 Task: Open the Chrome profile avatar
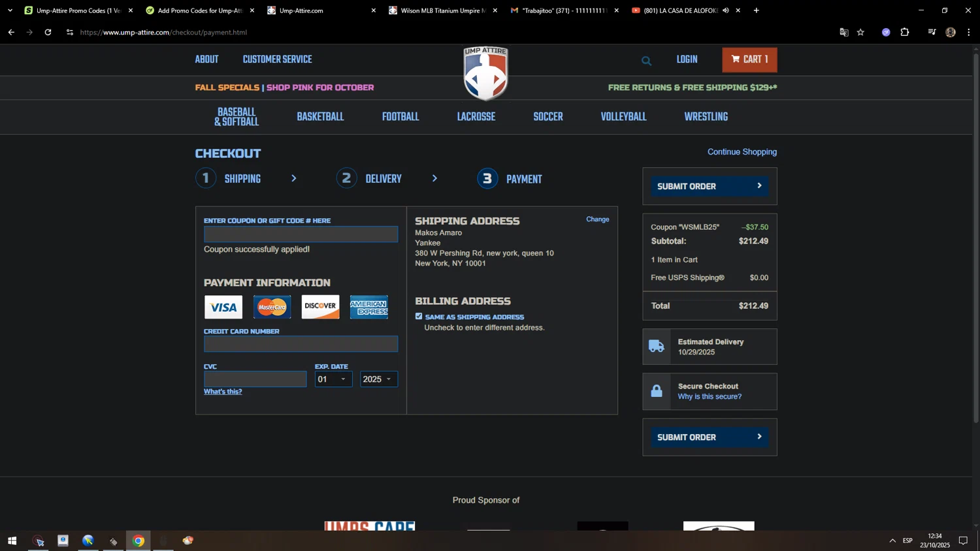951,32
